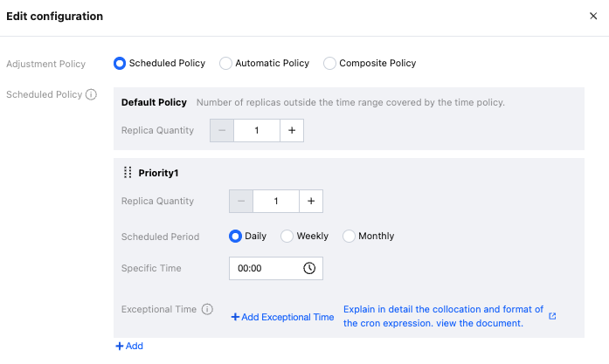Screen dimensions: 609x364
Task: Open the cron expression document link
Action: [x=443, y=316]
